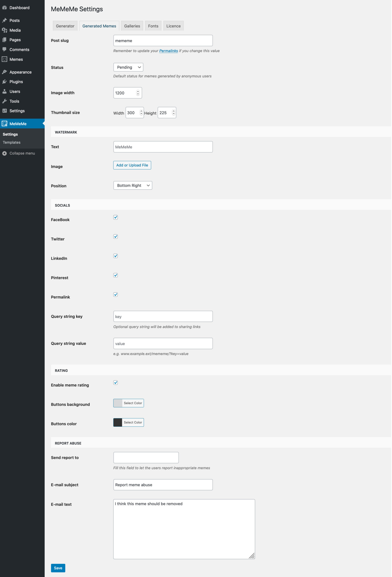392x577 pixels.
Task: Click the Add or Upload File button
Action: [132, 165]
